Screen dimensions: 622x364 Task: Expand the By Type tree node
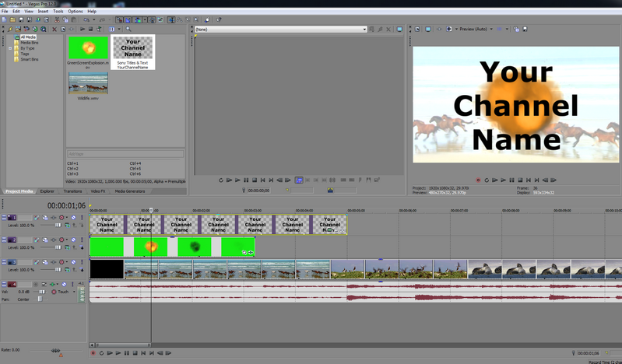[10, 48]
